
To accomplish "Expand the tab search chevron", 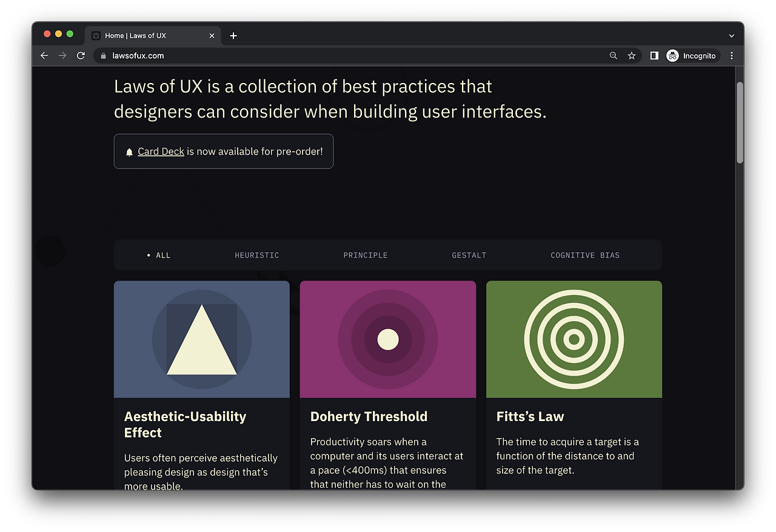I will (x=732, y=36).
